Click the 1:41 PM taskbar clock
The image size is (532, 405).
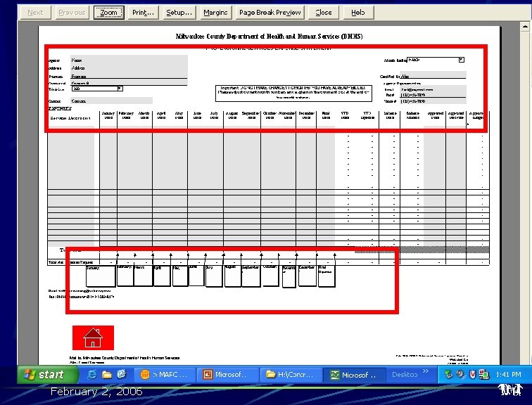[x=508, y=375]
